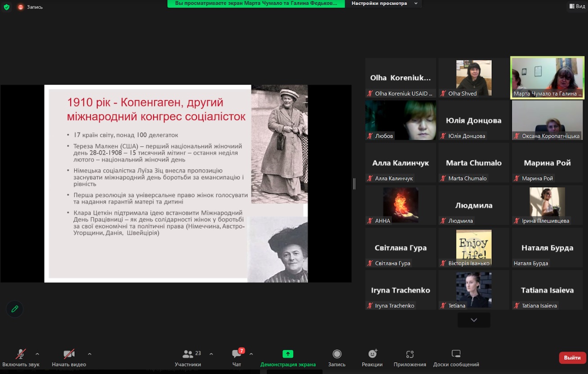Viewport: 588px width, 374px height.
Task: Leave the meeting with Выйти button
Action: click(x=572, y=358)
